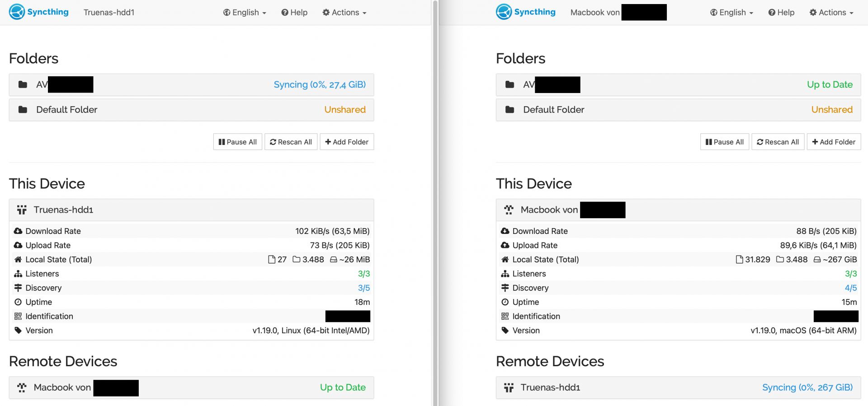
Task: Click the Discovery signpost icon in the right window
Action: (505, 288)
